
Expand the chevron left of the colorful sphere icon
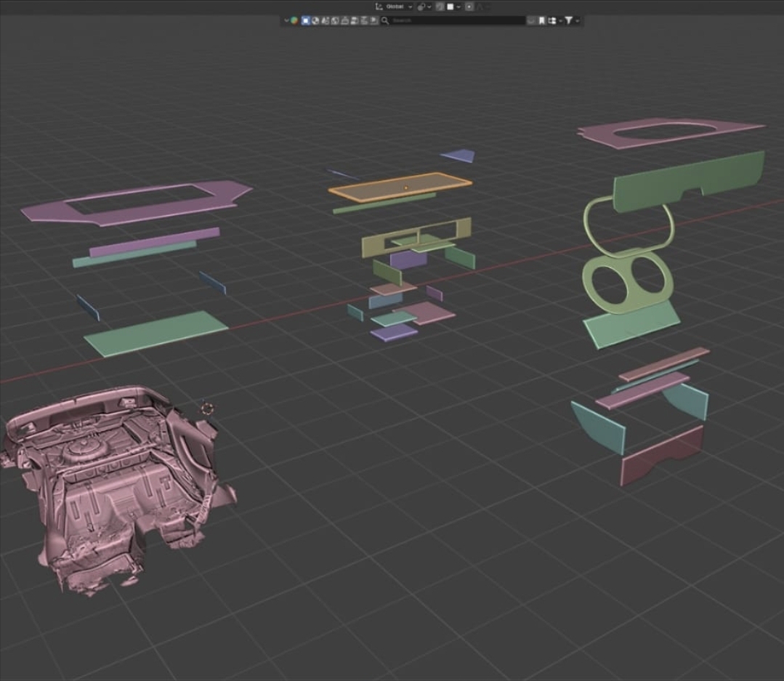(287, 20)
